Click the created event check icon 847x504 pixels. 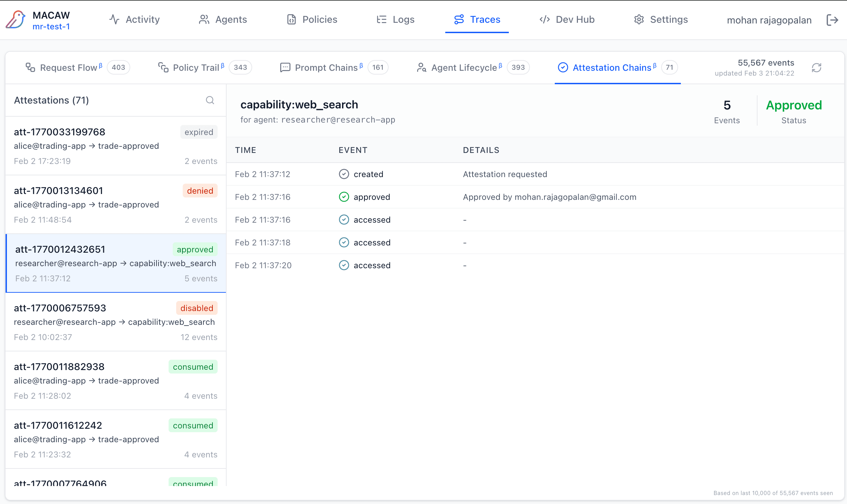344,174
